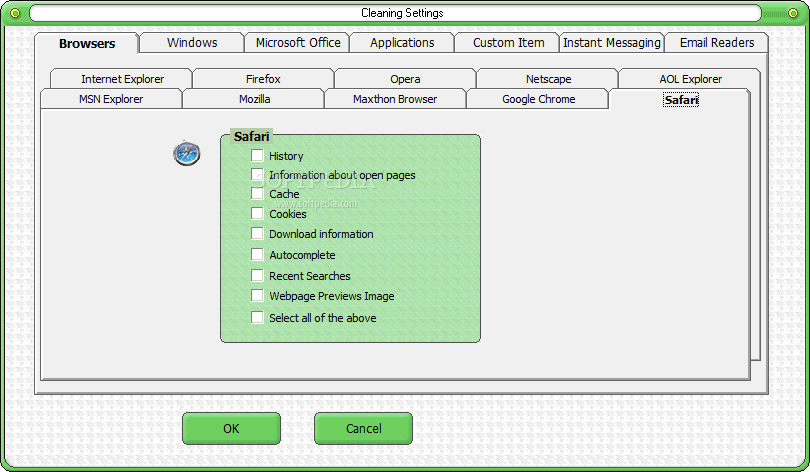Select the Browsers tab
Screen dimensions: 810x472
point(87,43)
